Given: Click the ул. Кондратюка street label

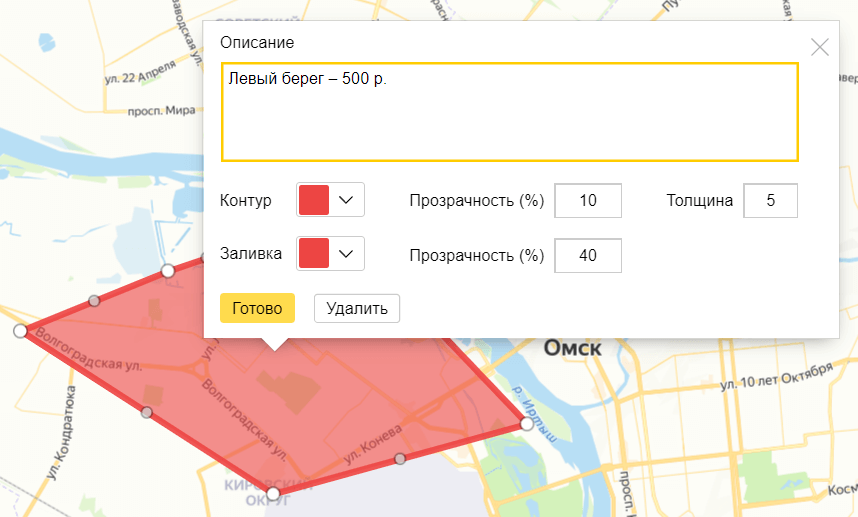Looking at the screenshot, I should pyautogui.click(x=61, y=433).
